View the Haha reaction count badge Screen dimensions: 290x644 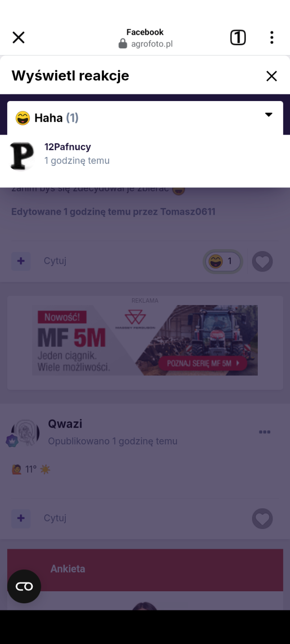click(223, 261)
